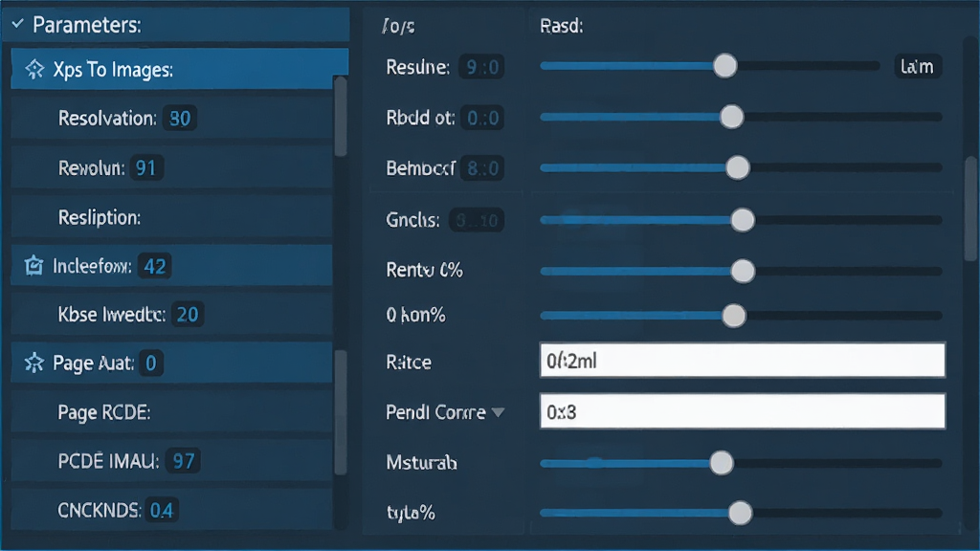Click the Resulne slider handle

(725, 66)
